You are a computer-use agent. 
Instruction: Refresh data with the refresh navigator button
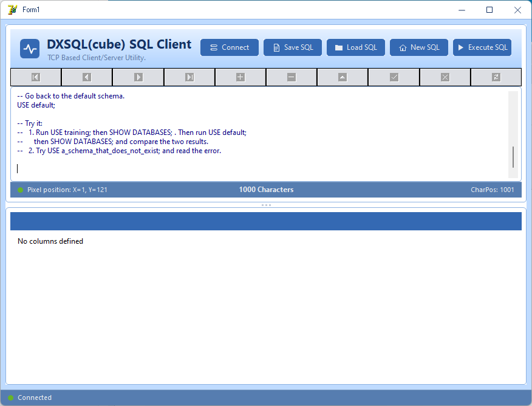click(x=496, y=77)
